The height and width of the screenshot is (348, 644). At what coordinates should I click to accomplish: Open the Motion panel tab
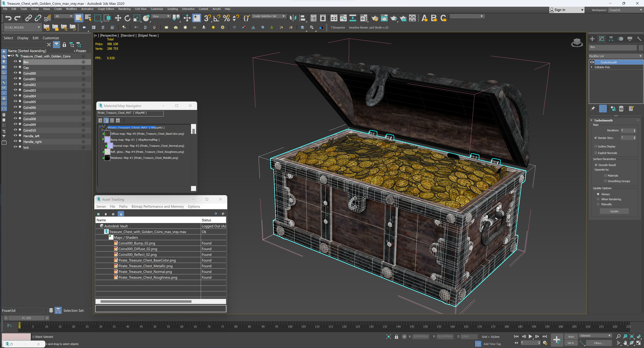point(621,39)
